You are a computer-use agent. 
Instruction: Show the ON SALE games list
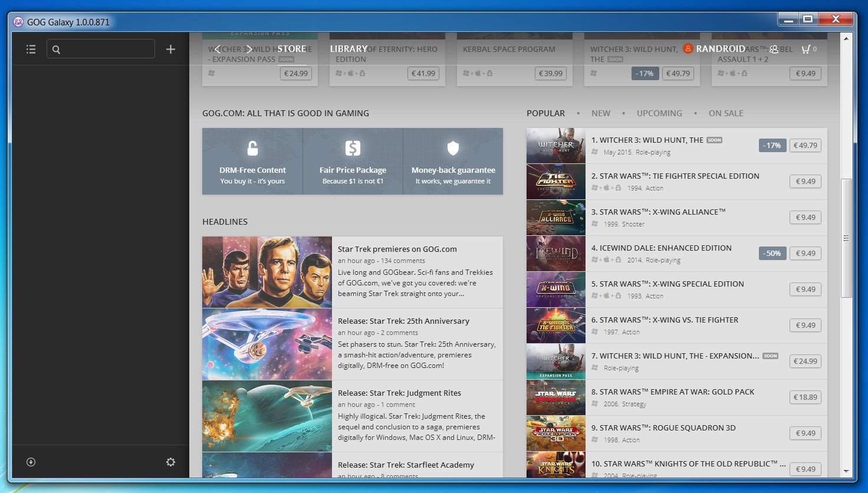click(726, 113)
